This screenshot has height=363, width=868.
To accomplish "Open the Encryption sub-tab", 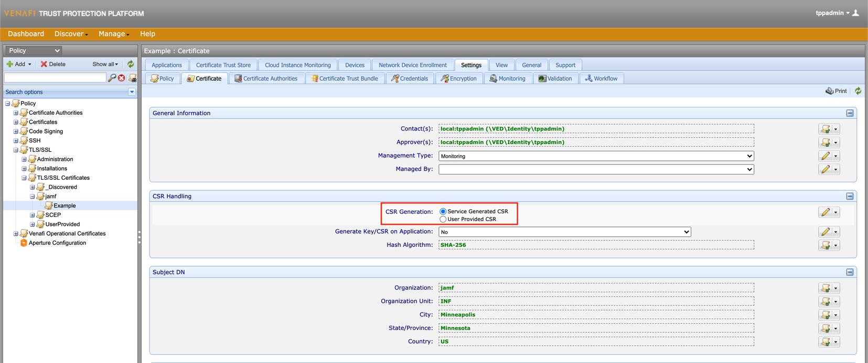I will (x=459, y=79).
